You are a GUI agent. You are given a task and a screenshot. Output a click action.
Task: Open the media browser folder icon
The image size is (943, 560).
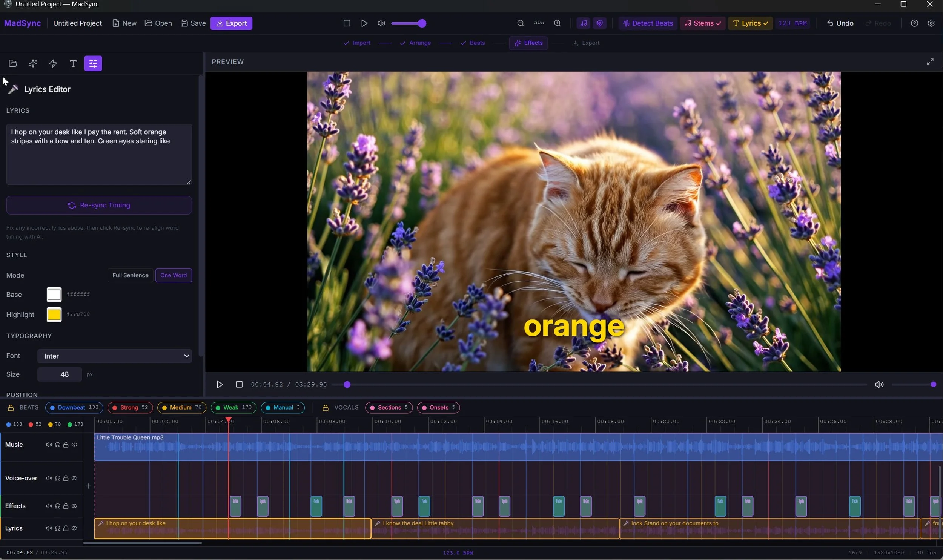[x=13, y=63]
